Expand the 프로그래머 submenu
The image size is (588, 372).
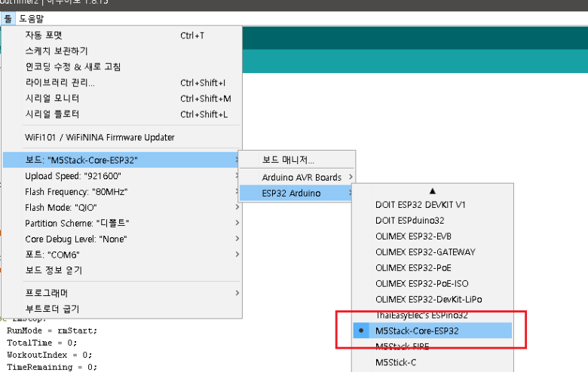(122, 293)
